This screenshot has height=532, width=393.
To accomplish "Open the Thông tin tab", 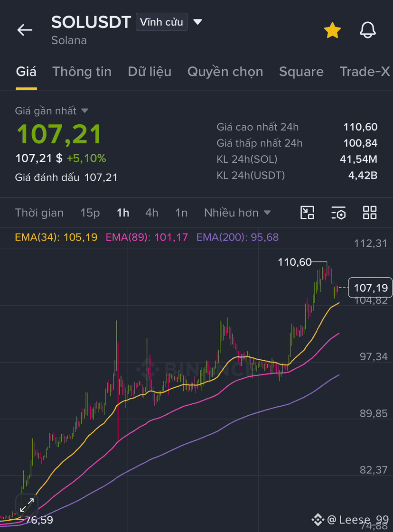I will [82, 72].
